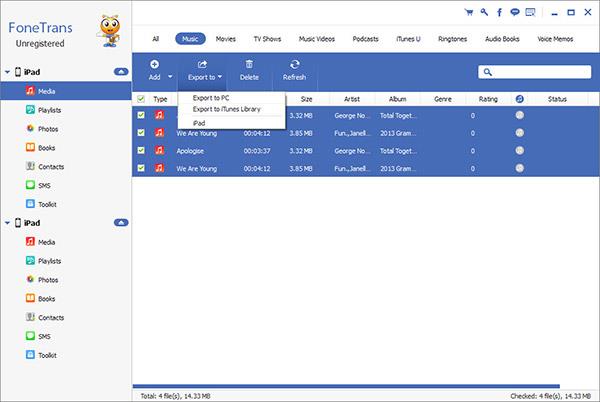The width and height of the screenshot is (600, 402).
Task: Click the key register icon
Action: point(484,12)
